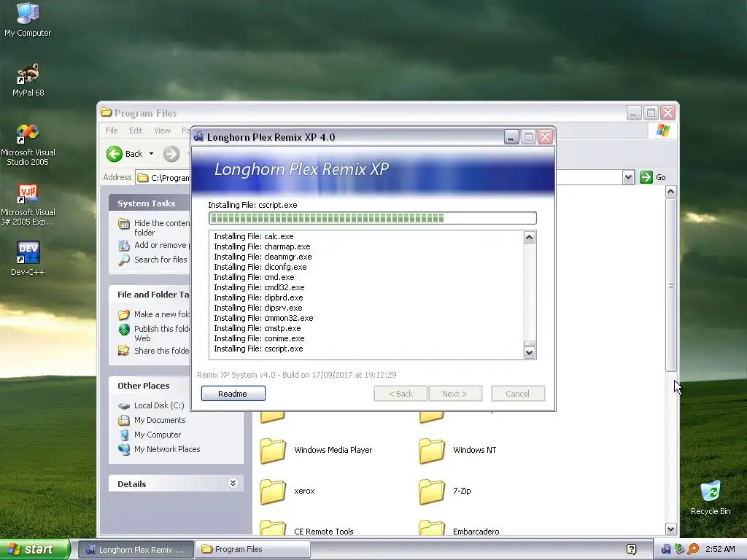
Task: Launch MyPal 68 browser shortcut
Action: [28, 79]
